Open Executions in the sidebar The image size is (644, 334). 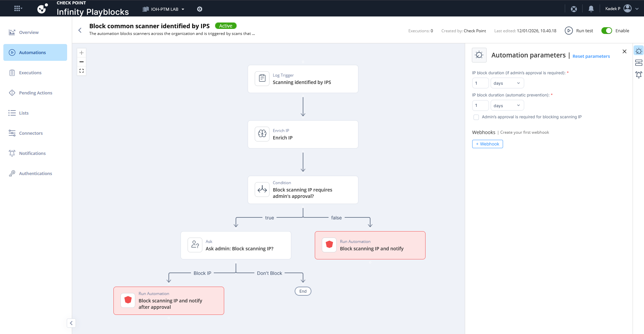tap(30, 73)
